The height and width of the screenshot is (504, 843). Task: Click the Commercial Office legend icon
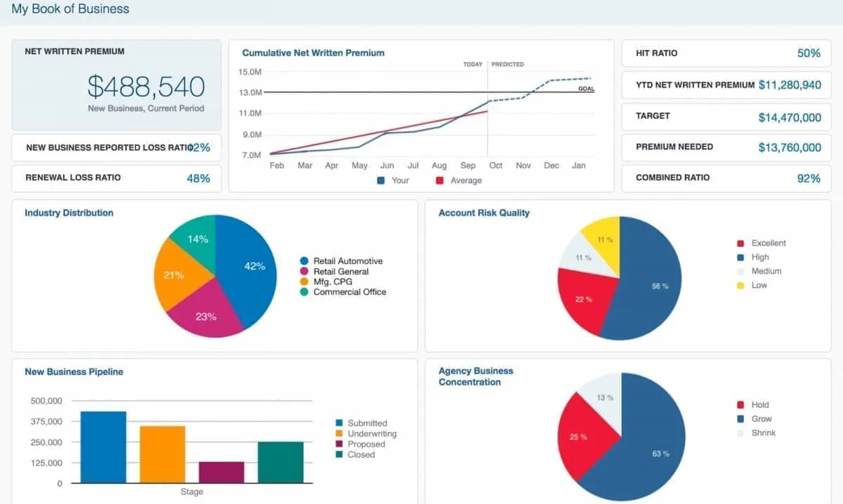tap(303, 291)
